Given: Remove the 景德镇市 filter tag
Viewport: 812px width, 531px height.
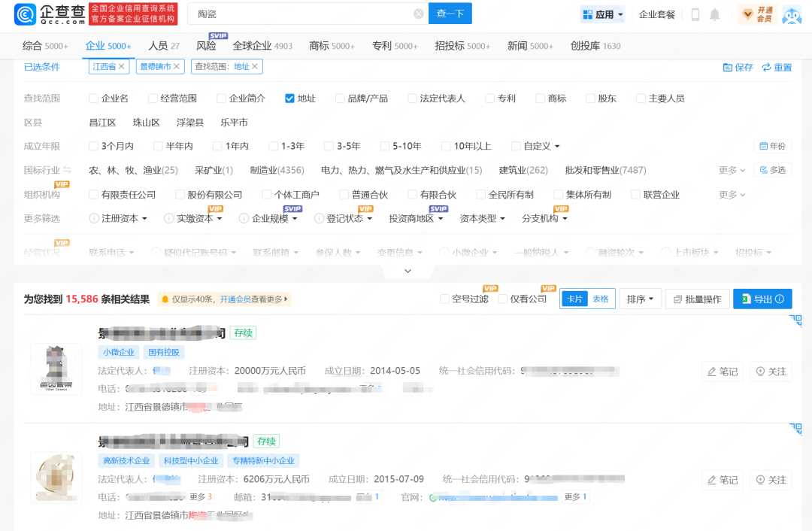Looking at the screenshot, I should click(x=177, y=66).
